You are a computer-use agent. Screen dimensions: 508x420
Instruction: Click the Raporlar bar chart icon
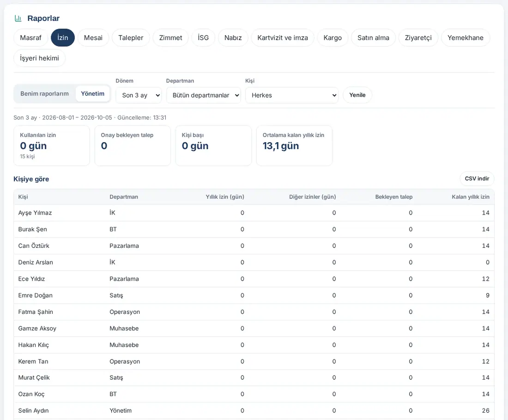(x=18, y=18)
